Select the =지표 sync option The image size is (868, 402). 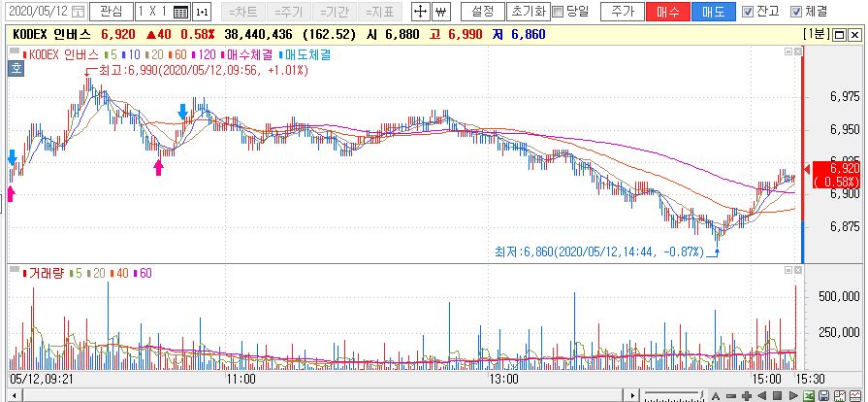click(380, 11)
